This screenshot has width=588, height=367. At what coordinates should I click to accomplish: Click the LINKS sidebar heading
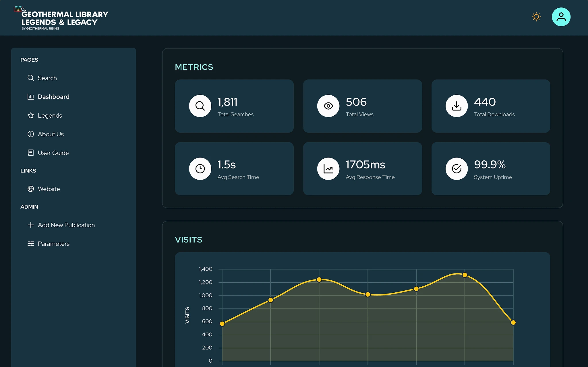(x=28, y=171)
